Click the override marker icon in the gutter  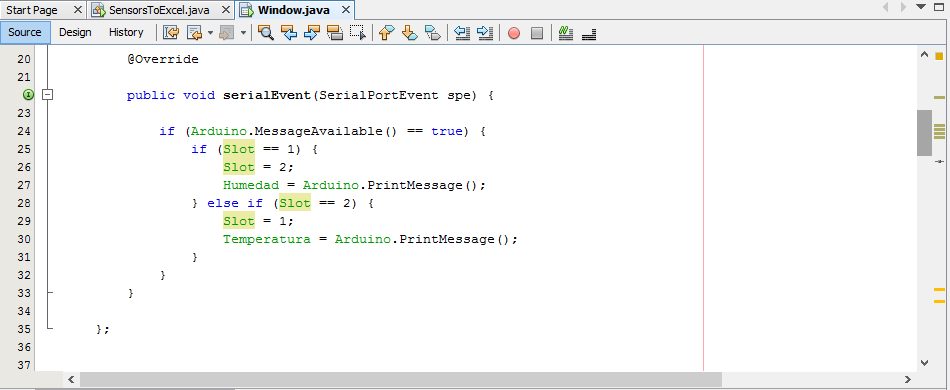[x=28, y=94]
